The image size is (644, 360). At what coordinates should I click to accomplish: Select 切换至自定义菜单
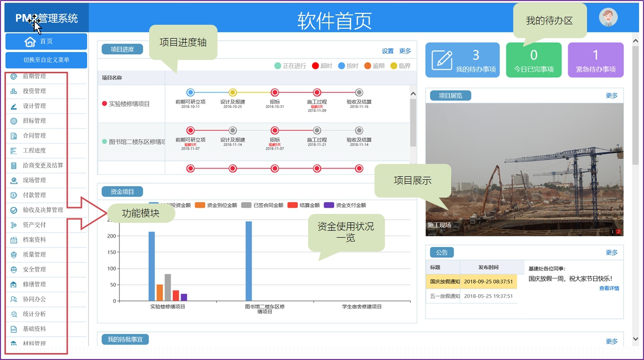(x=46, y=60)
